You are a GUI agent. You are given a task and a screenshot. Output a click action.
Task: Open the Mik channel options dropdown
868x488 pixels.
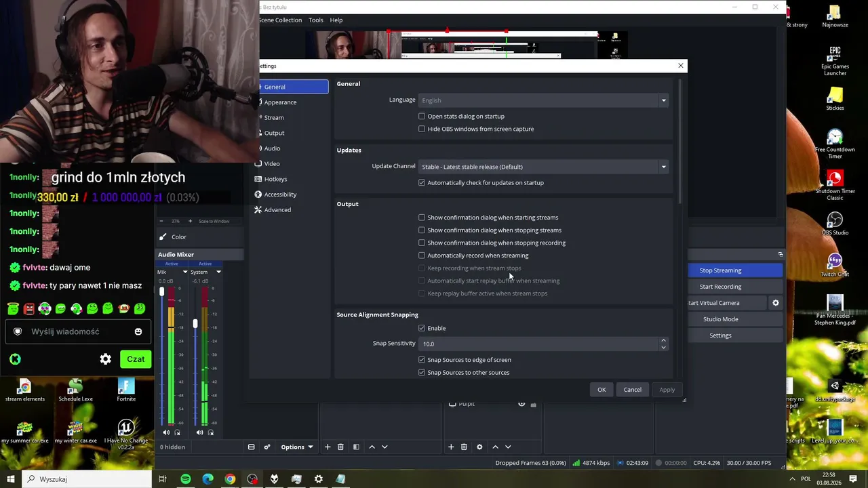click(185, 272)
